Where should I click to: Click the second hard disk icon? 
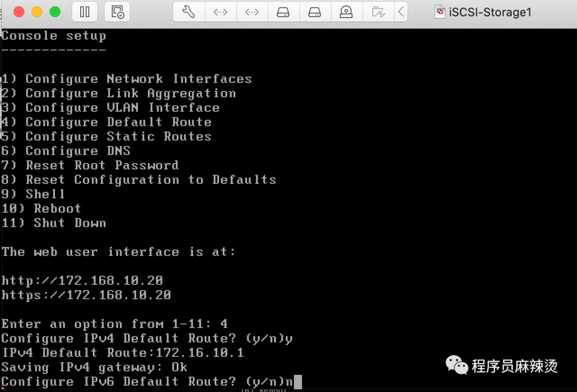[x=315, y=12]
